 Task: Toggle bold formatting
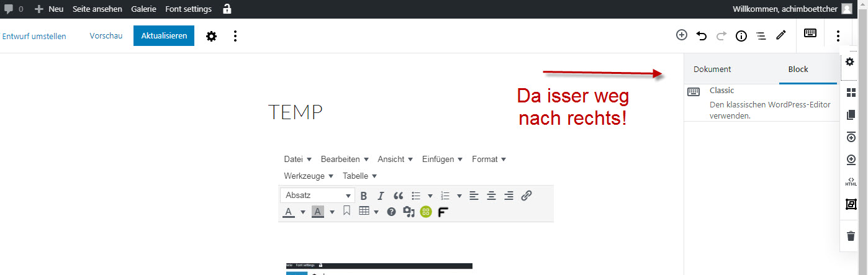(x=364, y=196)
